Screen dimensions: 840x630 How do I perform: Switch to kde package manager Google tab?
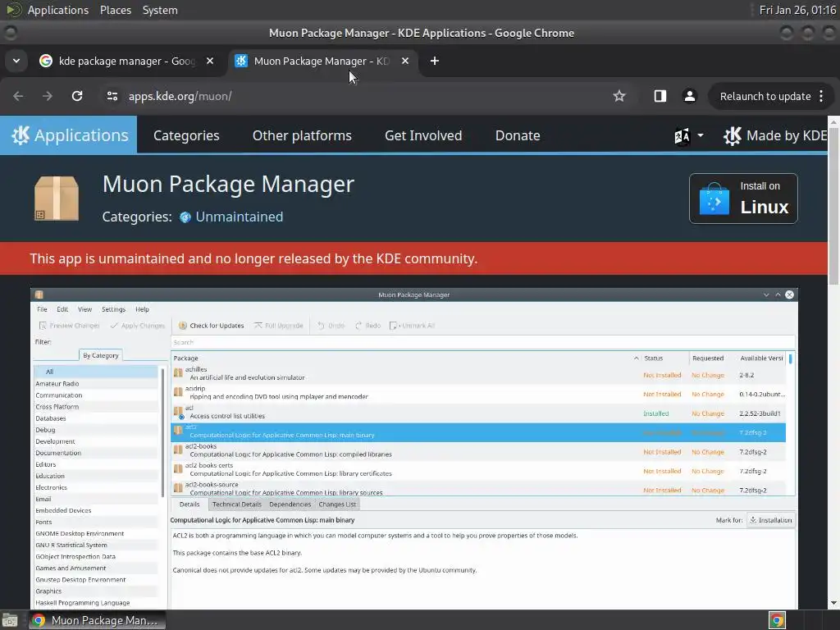(126, 61)
